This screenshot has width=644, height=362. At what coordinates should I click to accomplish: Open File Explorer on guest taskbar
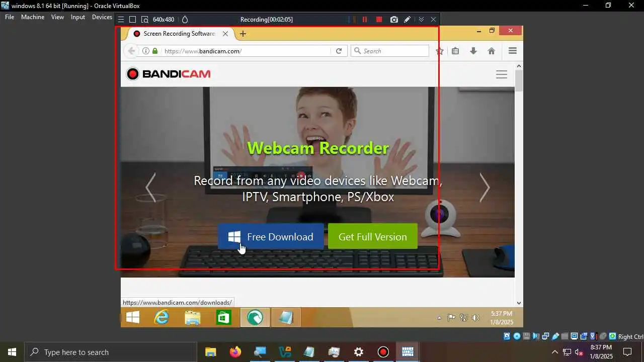tap(193, 317)
